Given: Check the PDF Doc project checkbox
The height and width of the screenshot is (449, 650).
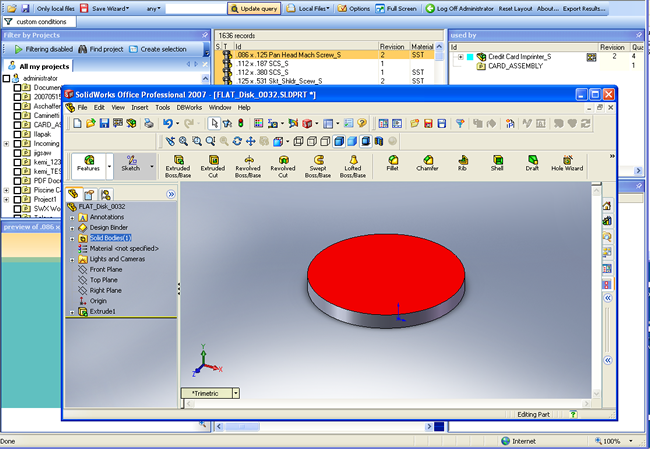Looking at the screenshot, I should tap(17, 181).
